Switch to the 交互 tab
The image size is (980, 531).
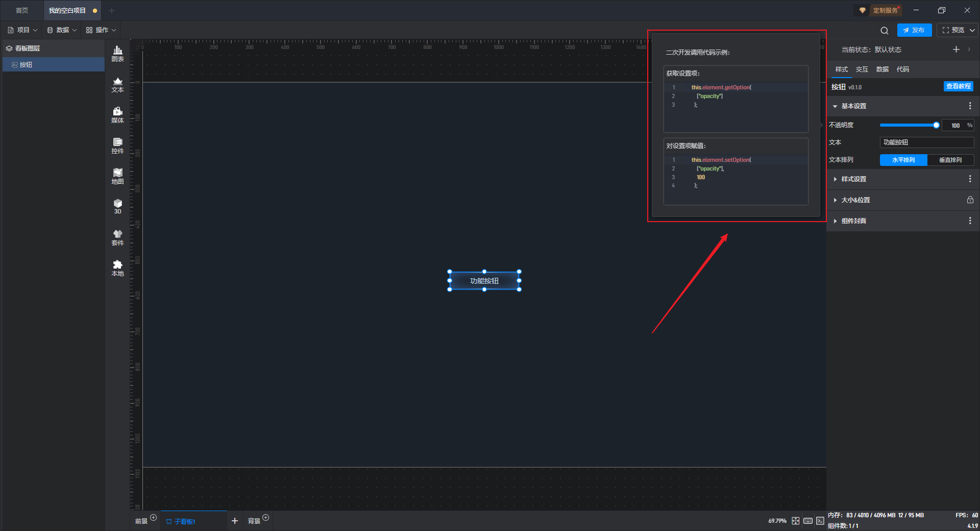[x=862, y=69]
